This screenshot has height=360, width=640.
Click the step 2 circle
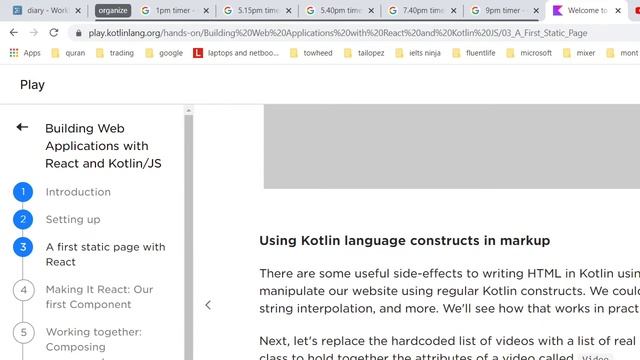23,220
